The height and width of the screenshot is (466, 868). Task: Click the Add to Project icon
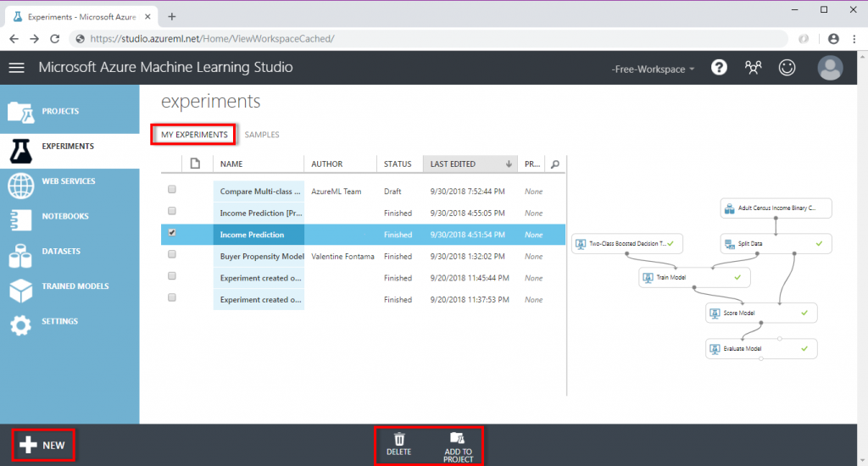click(x=458, y=447)
